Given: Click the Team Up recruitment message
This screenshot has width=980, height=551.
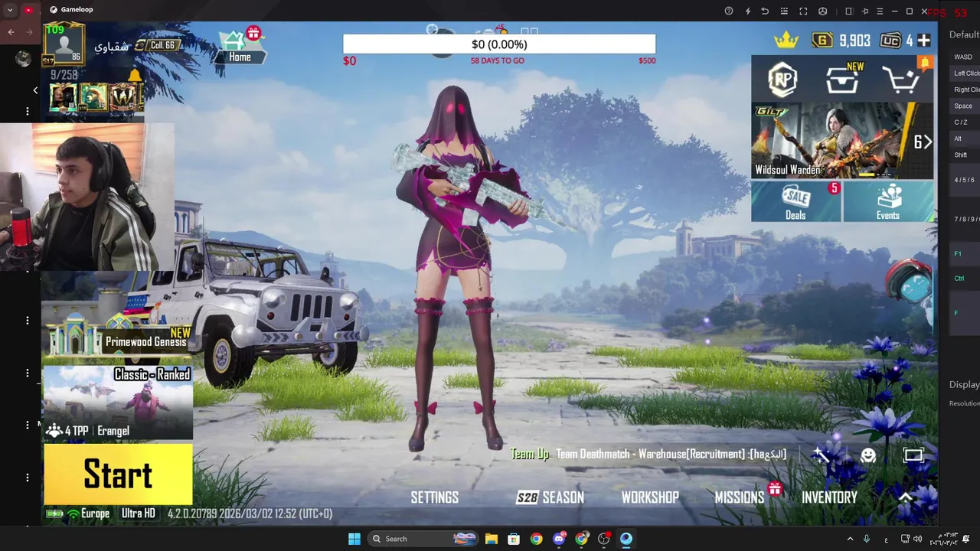Looking at the screenshot, I should pos(649,454).
